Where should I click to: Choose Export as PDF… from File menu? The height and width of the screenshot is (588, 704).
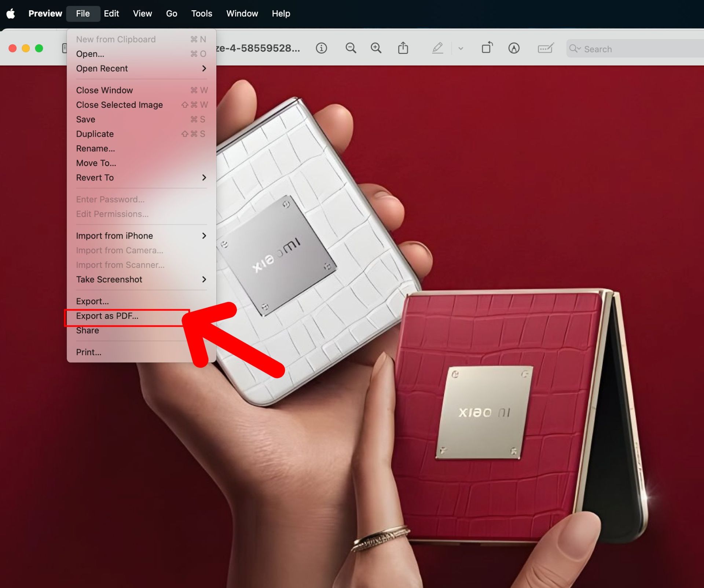[x=107, y=316]
